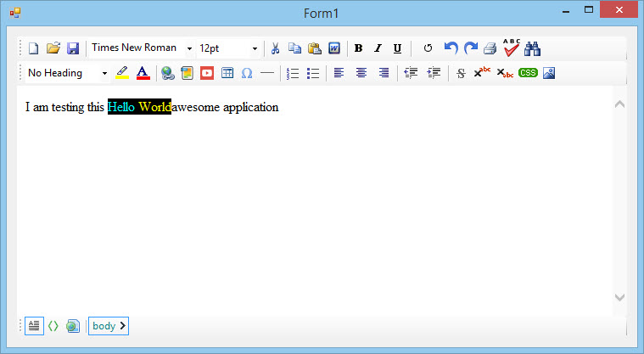Create a new document with New icon
The image size is (644, 354).
33,48
